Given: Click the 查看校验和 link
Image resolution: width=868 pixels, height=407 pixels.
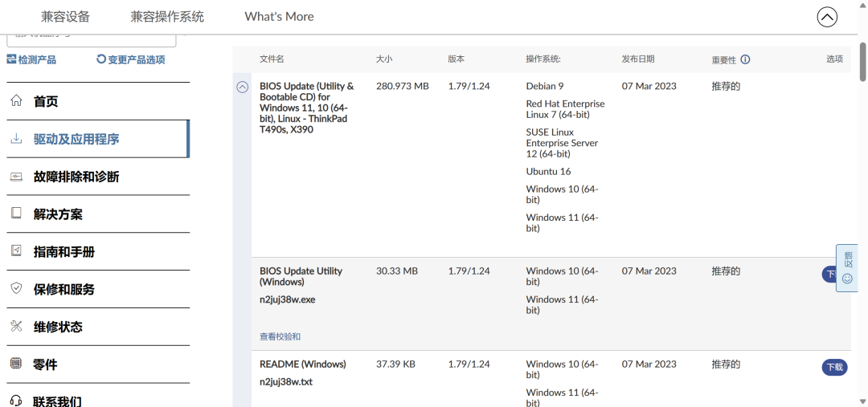Looking at the screenshot, I should [x=280, y=336].
